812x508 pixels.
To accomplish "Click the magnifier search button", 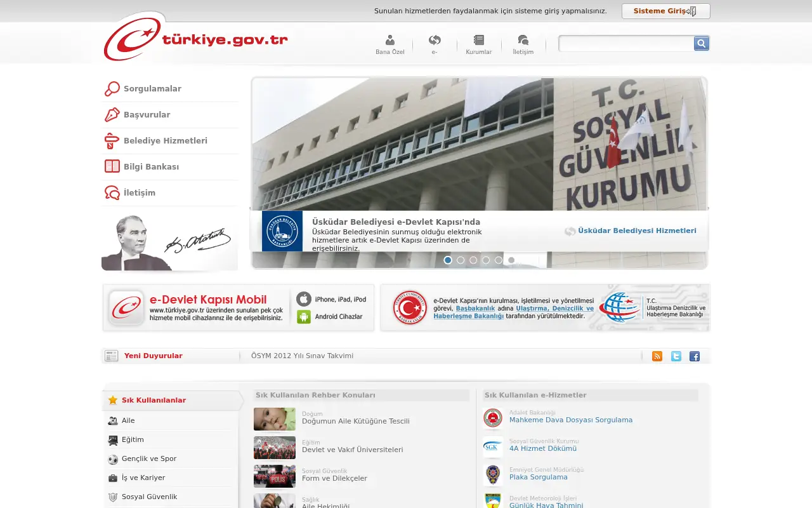I will pos(702,43).
